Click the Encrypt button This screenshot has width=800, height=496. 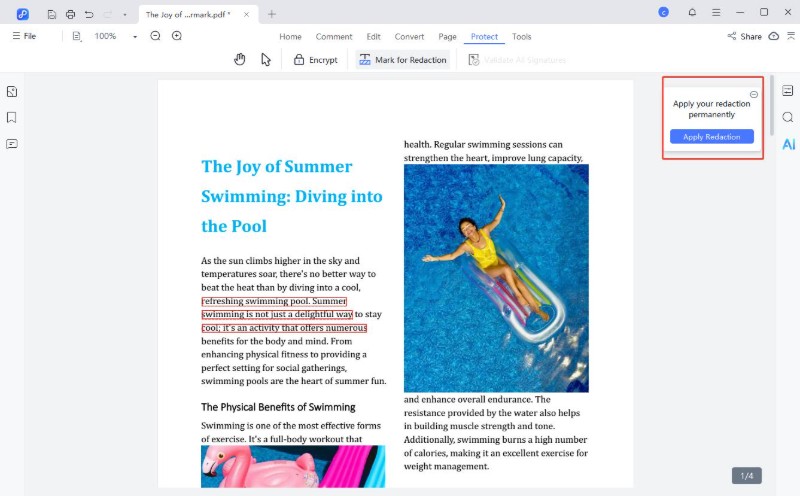316,60
